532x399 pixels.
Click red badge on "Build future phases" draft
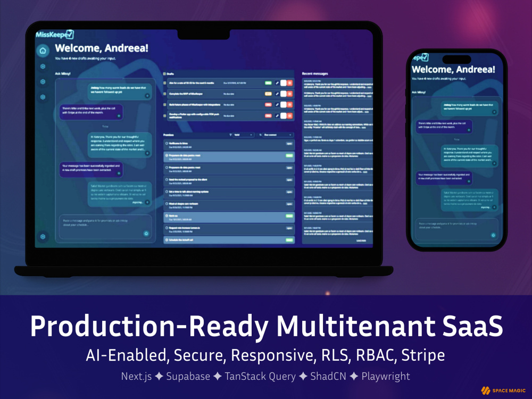tap(268, 104)
